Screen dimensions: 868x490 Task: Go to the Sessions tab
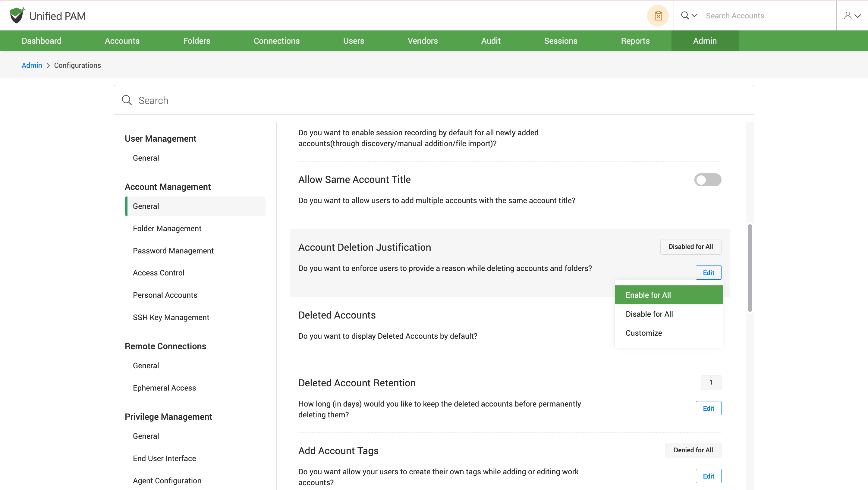tap(560, 41)
